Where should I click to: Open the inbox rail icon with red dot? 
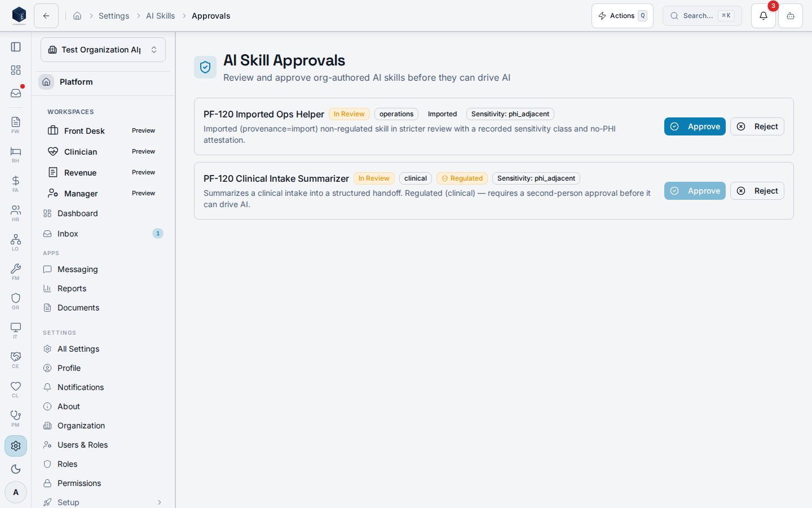[x=16, y=93]
